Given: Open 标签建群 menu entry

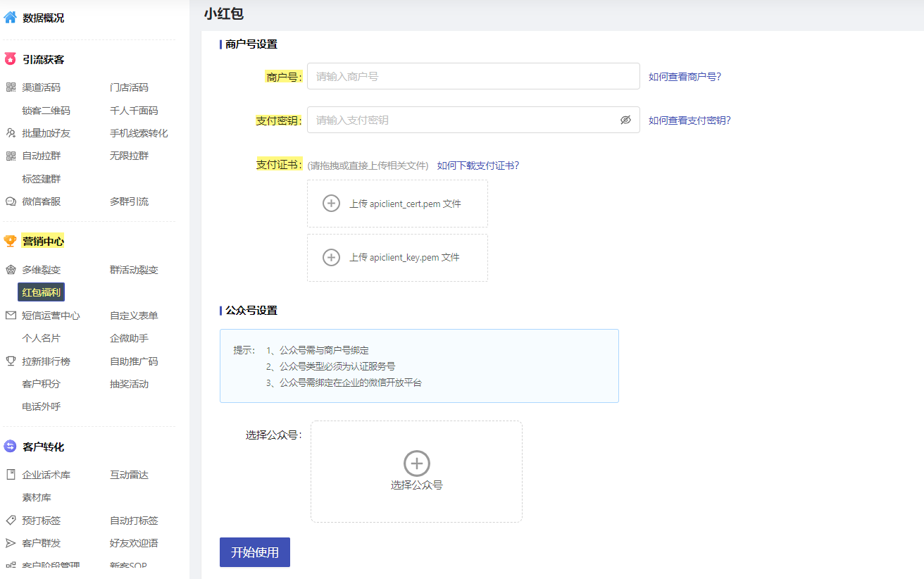Looking at the screenshot, I should 41,179.
